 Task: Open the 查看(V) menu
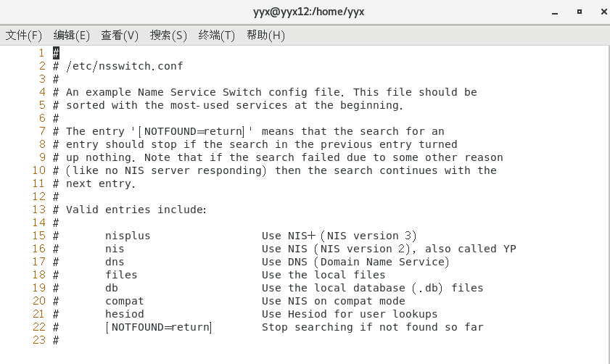click(120, 35)
